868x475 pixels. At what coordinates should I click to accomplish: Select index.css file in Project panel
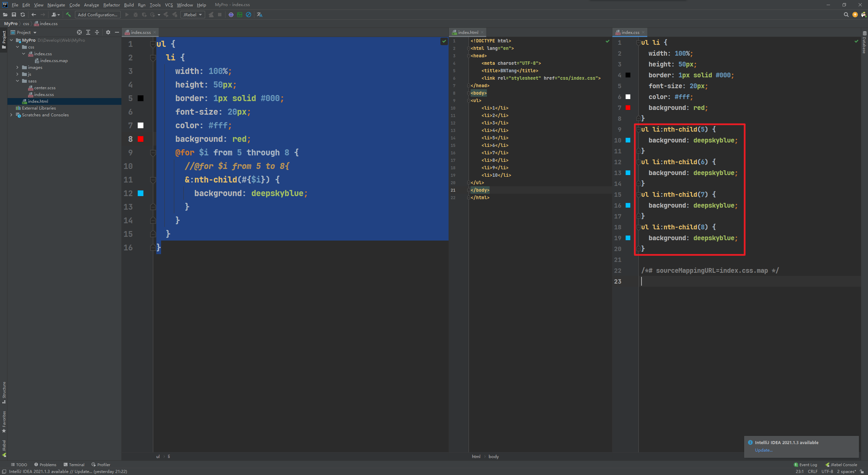44,54
